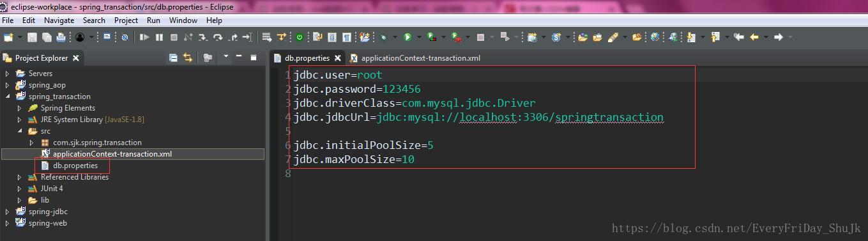Image resolution: width=868 pixels, height=241 pixels.
Task: Close the Project Explorer view tab
Action: pos(75,58)
